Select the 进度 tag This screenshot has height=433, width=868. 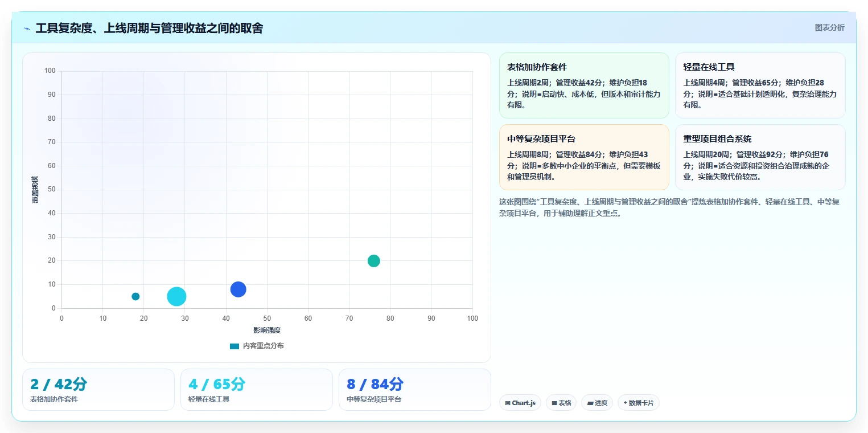tap(597, 403)
